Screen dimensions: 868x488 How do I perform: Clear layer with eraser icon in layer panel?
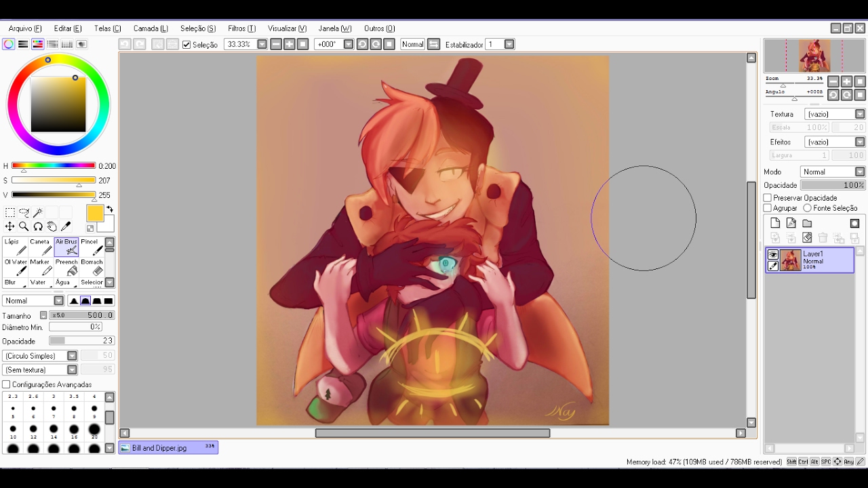(807, 238)
